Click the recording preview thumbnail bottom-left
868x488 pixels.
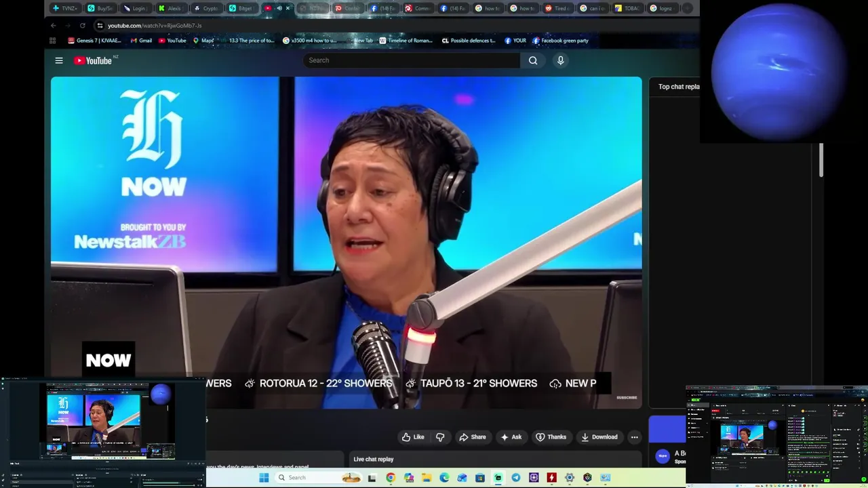click(103, 432)
